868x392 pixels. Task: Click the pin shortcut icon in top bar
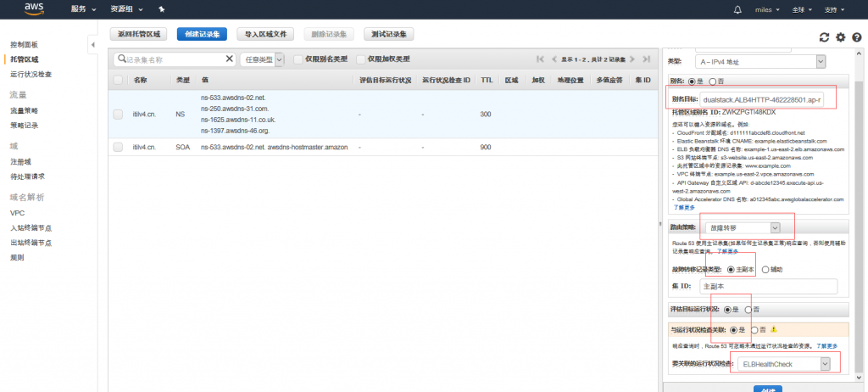pyautogui.click(x=162, y=9)
